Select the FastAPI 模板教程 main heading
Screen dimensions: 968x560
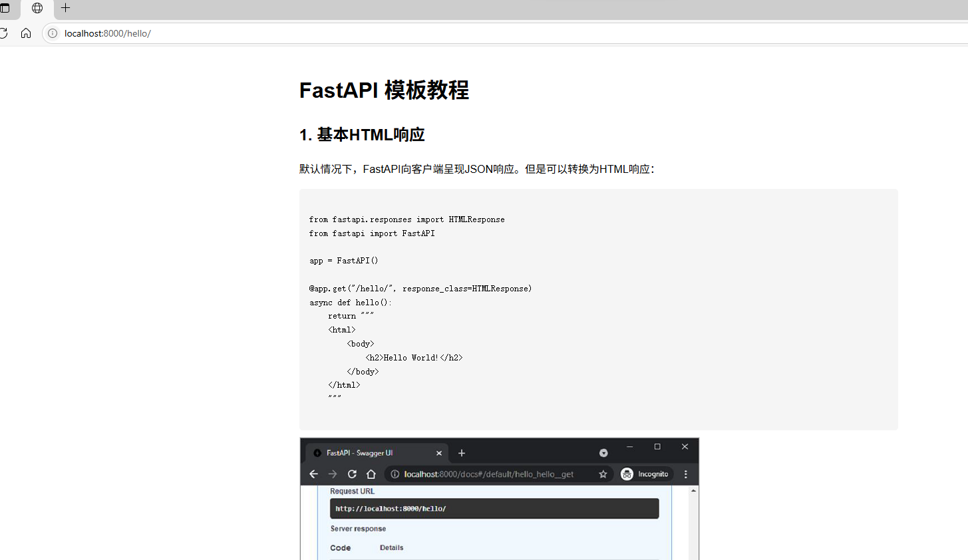[x=384, y=90]
